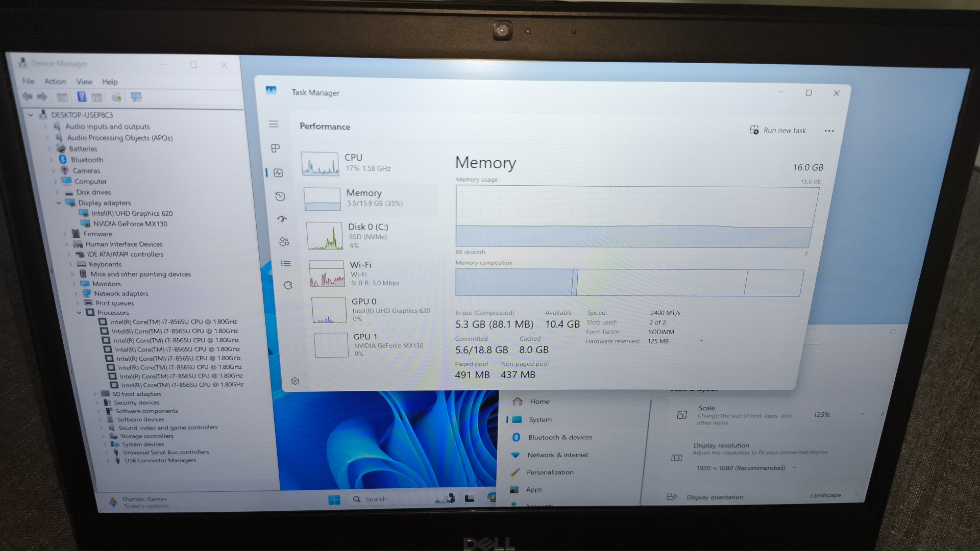
Task: Open Services page icon in sidebar
Action: point(288,285)
